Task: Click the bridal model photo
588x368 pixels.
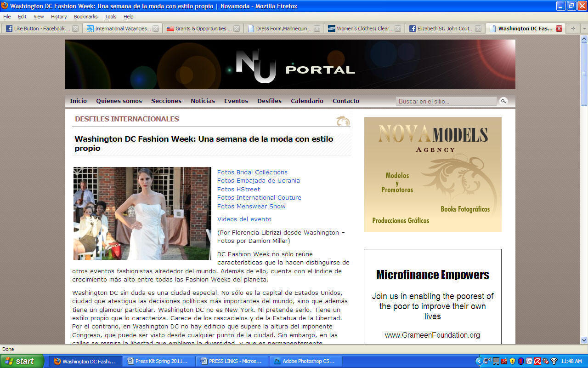Action: point(142,213)
